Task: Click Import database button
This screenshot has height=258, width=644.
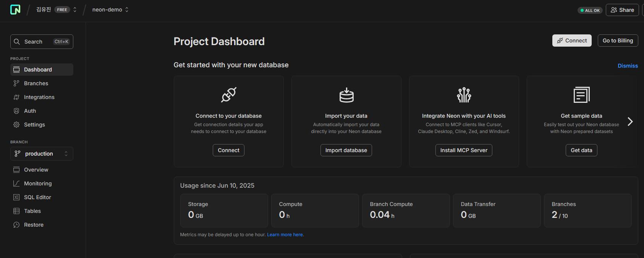Action: (346, 150)
